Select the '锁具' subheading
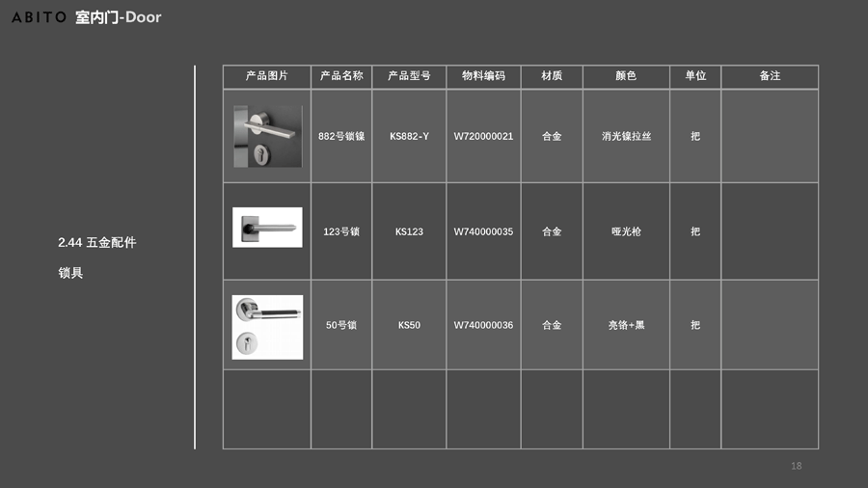 [70, 273]
